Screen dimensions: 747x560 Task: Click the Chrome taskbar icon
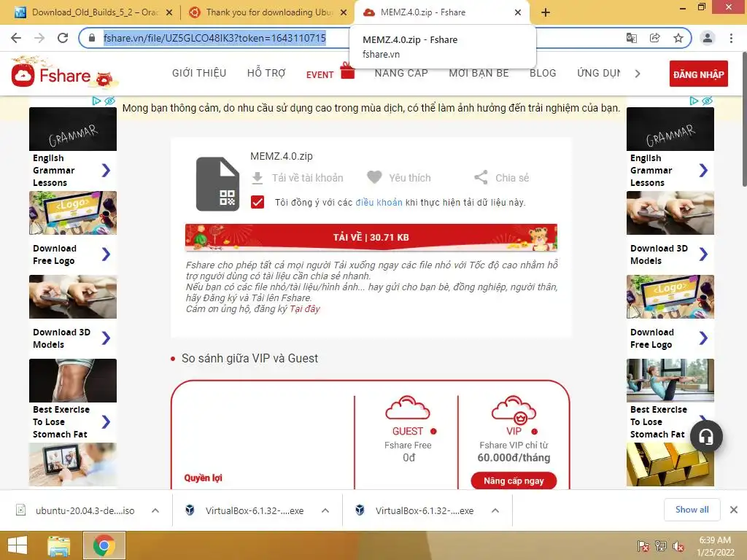click(x=104, y=545)
